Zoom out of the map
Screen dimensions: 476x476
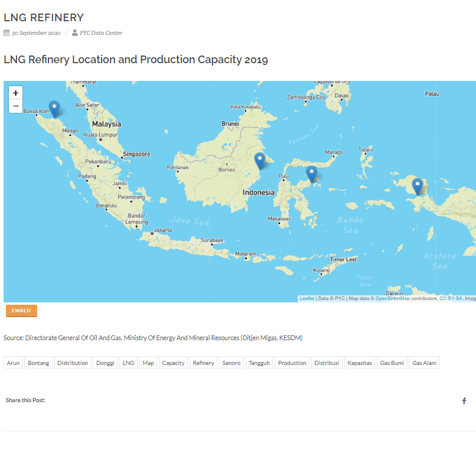(15, 106)
